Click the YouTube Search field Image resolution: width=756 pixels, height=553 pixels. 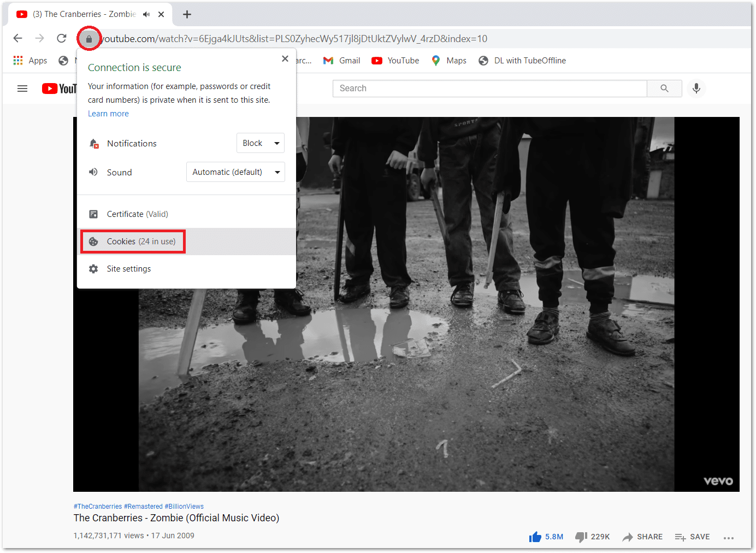tap(489, 89)
